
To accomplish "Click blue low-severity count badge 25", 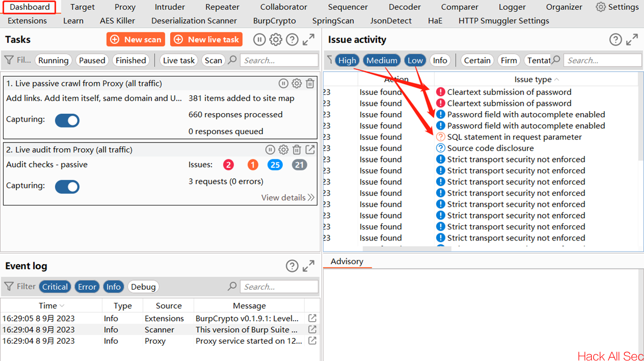I will click(x=275, y=165).
